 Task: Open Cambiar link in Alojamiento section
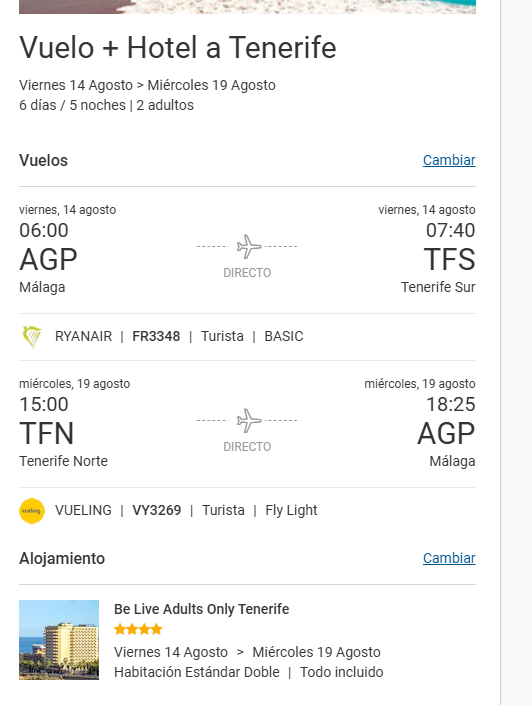(449, 558)
